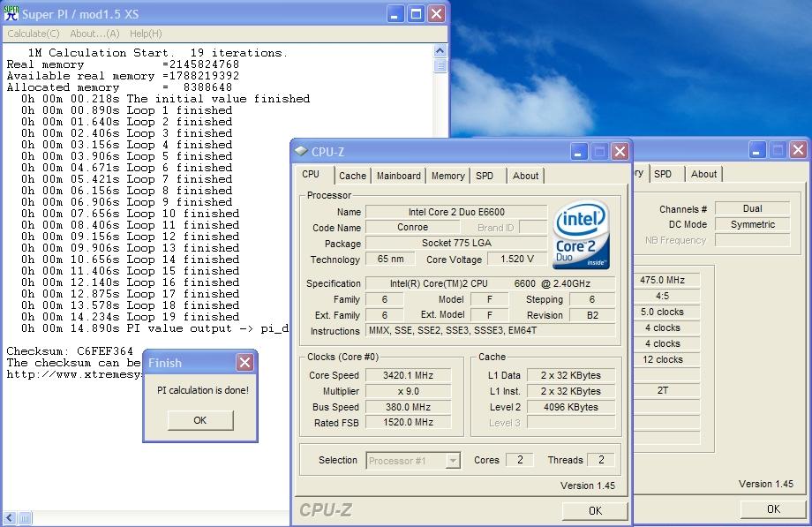
Task: Click the Technology value 65 nm
Action: click(390, 259)
